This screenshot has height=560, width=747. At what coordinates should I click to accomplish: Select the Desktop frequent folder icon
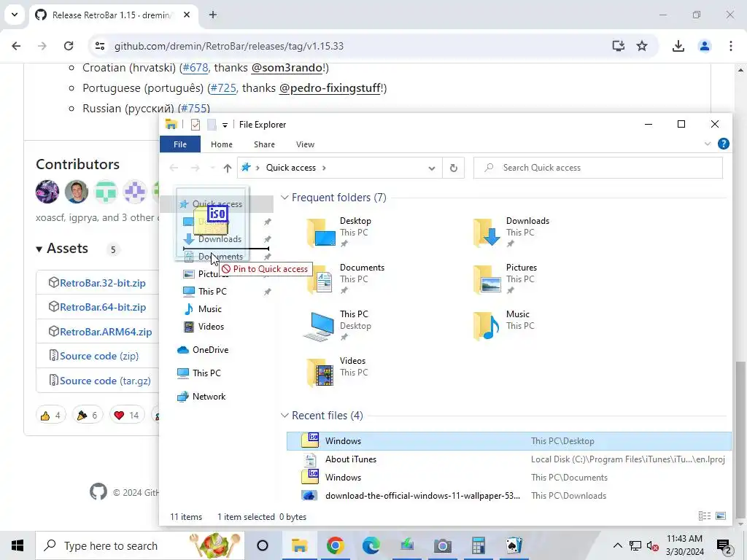pyautogui.click(x=321, y=233)
